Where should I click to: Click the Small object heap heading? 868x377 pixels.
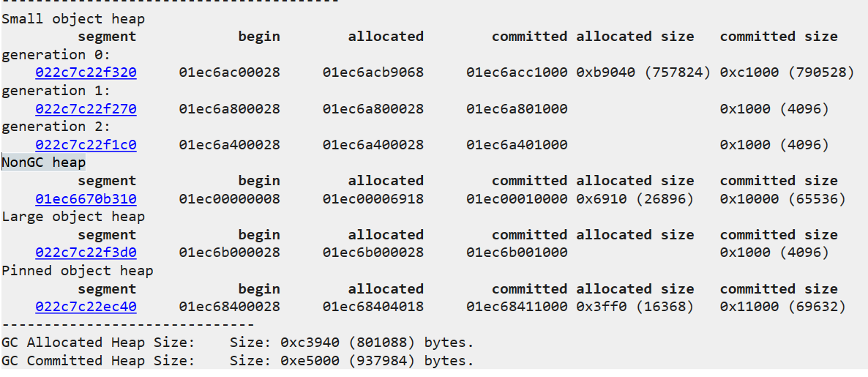[x=73, y=19]
